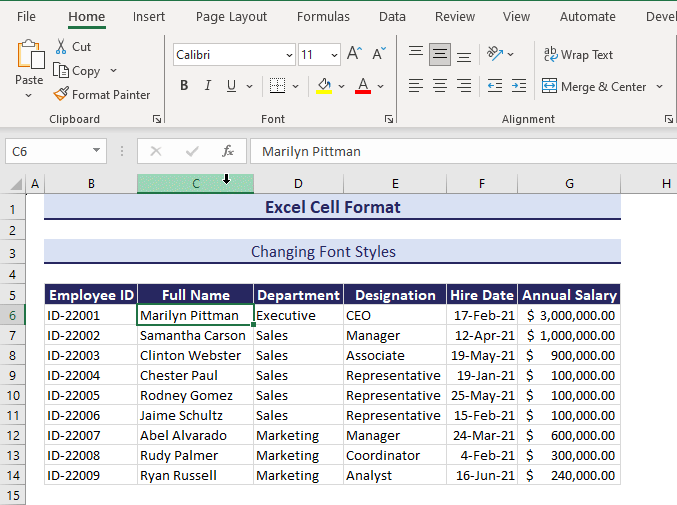
Task: Toggle Bold formatting
Action: coord(184,86)
